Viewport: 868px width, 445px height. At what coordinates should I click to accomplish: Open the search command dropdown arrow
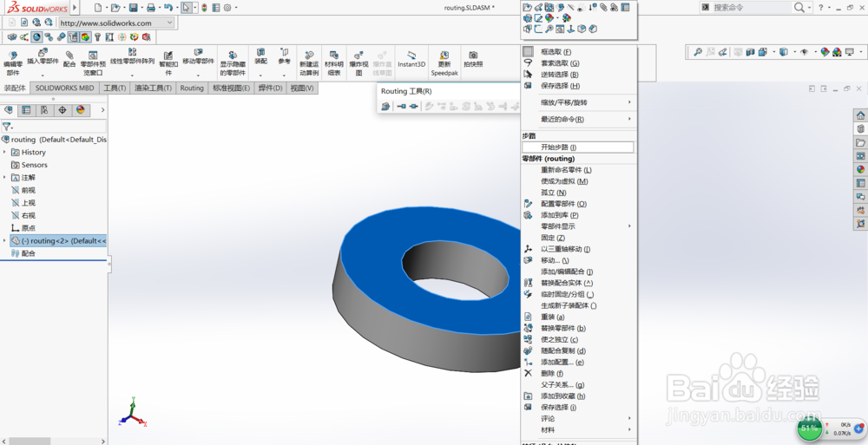(x=809, y=8)
